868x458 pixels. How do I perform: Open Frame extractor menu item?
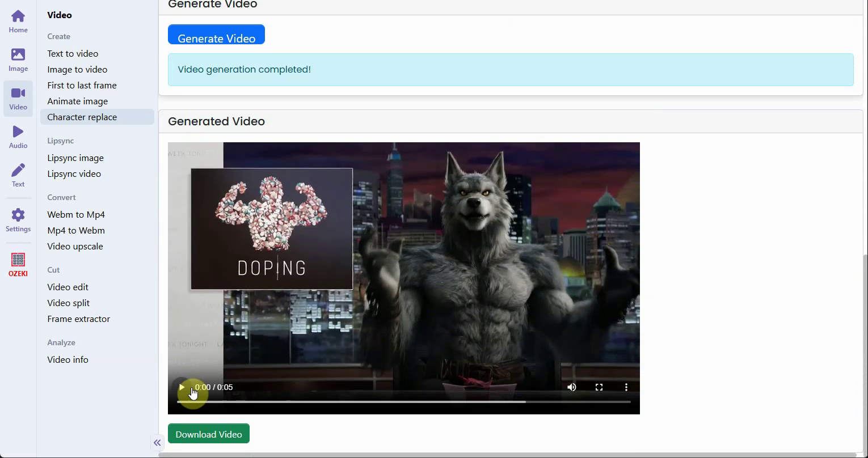click(78, 319)
